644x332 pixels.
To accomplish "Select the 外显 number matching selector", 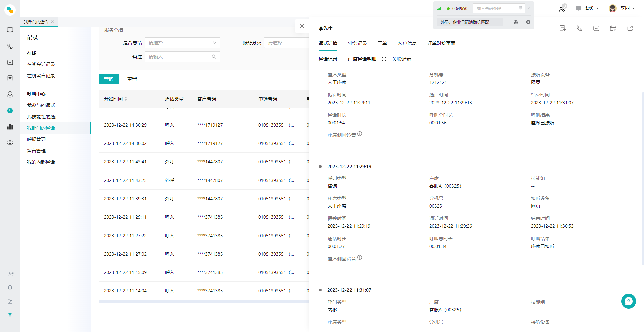I will coord(470,22).
